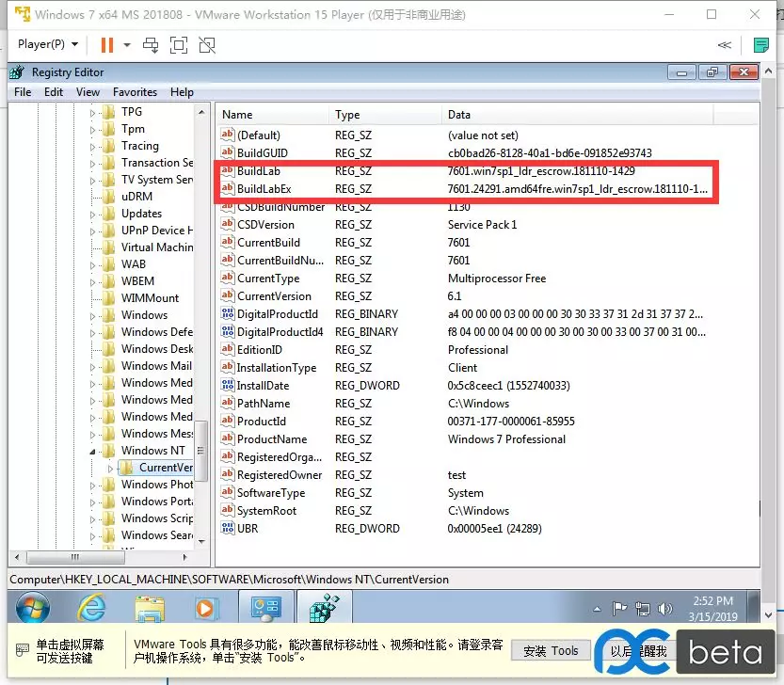Select the CSDVersion string icon
The image size is (784, 685).
[x=228, y=224]
